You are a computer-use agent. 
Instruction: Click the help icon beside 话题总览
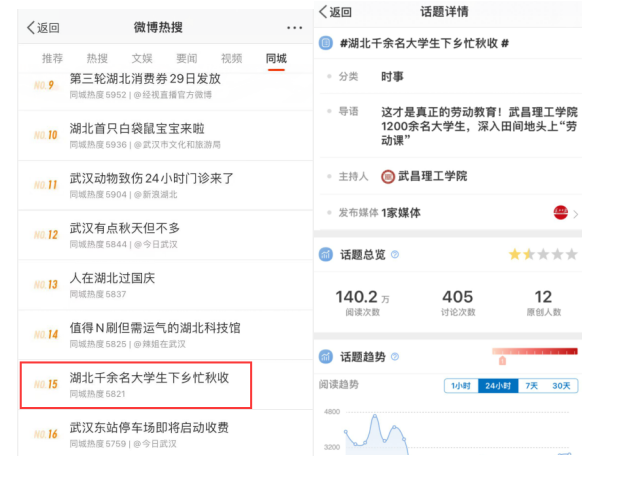(x=395, y=255)
